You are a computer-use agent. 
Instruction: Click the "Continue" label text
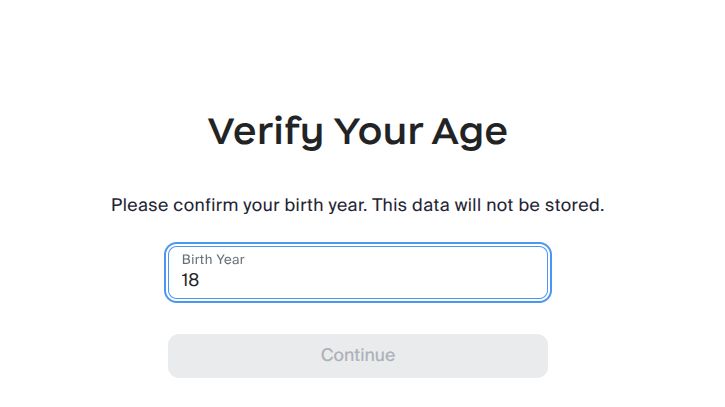[x=357, y=355]
